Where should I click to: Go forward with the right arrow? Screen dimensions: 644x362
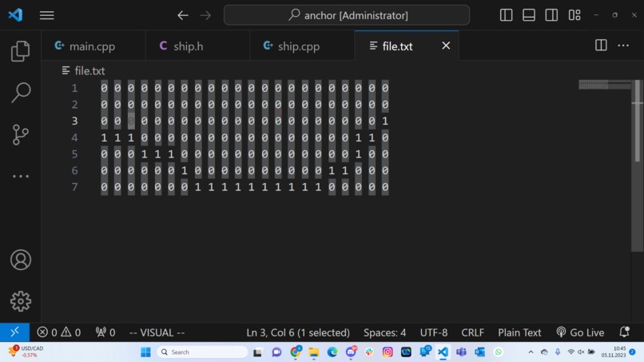[205, 15]
